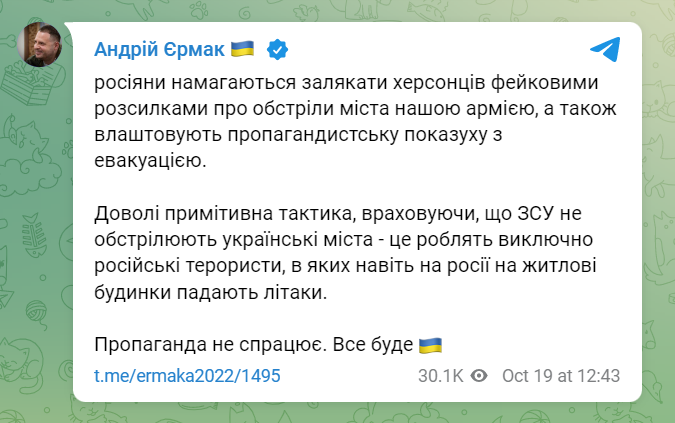Image resolution: width=675 pixels, height=423 pixels.
Task: Click the blue verified badge
Action: (x=277, y=48)
